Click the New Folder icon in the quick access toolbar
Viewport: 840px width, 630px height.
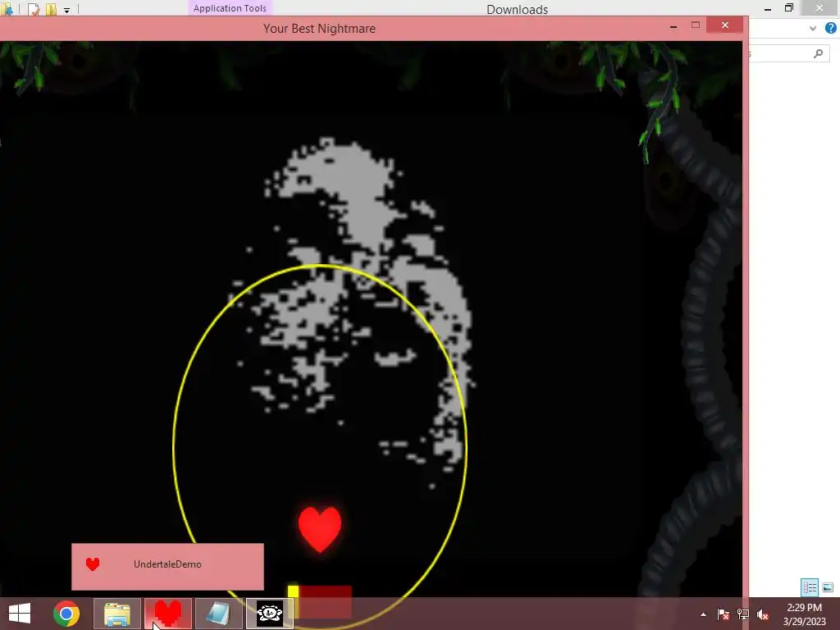(x=51, y=9)
